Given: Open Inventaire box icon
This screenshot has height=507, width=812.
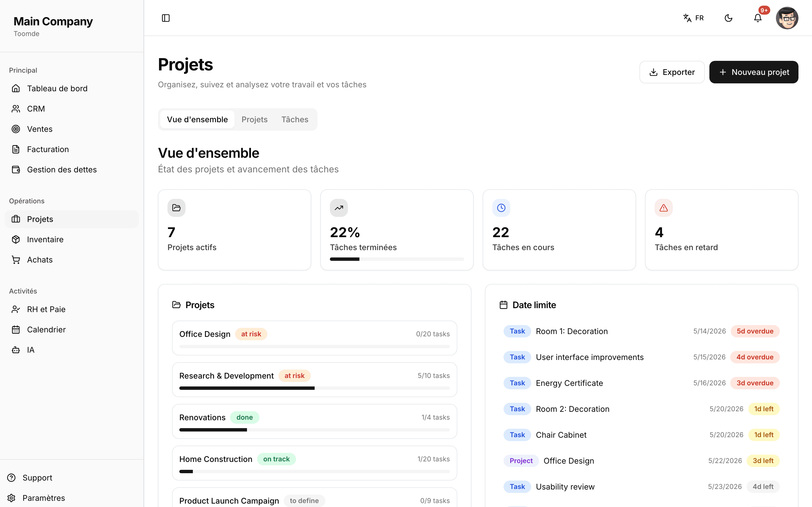Looking at the screenshot, I should click(x=16, y=239).
